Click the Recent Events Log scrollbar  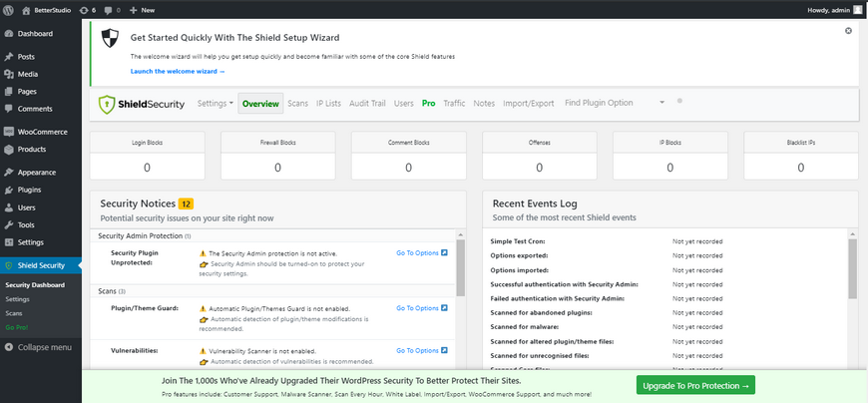click(x=852, y=269)
